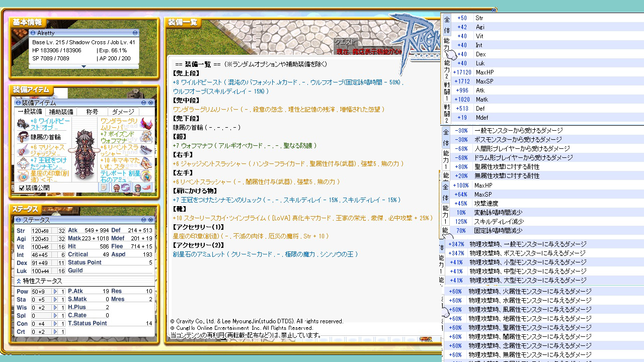
Task: Toggle the 装備公開 checkbox
Action: [21, 188]
